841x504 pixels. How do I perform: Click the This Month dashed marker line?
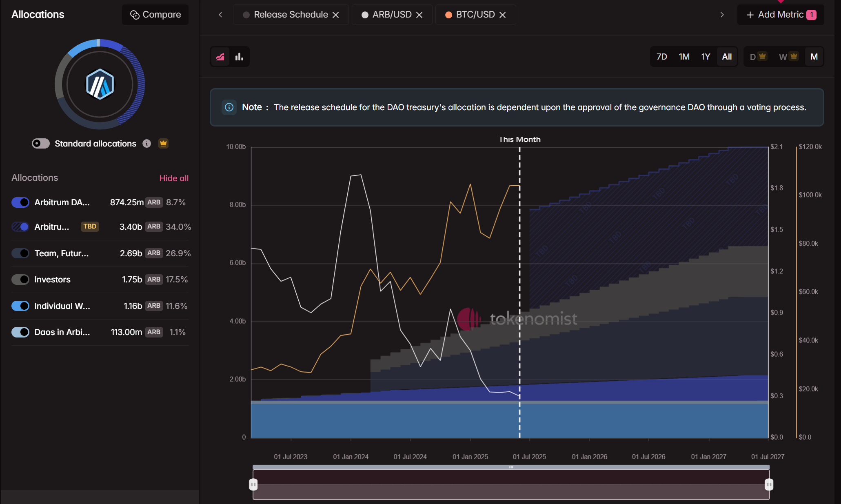519,292
